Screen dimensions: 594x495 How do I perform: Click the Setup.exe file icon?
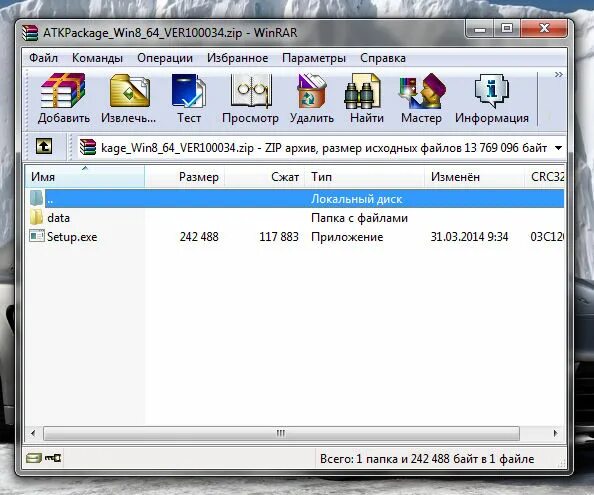click(x=37, y=236)
